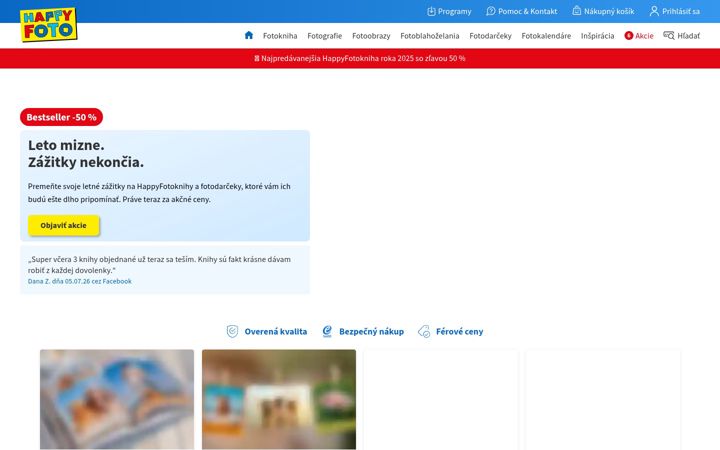Click the Programy download icon
The height and width of the screenshot is (450, 720).
431,11
